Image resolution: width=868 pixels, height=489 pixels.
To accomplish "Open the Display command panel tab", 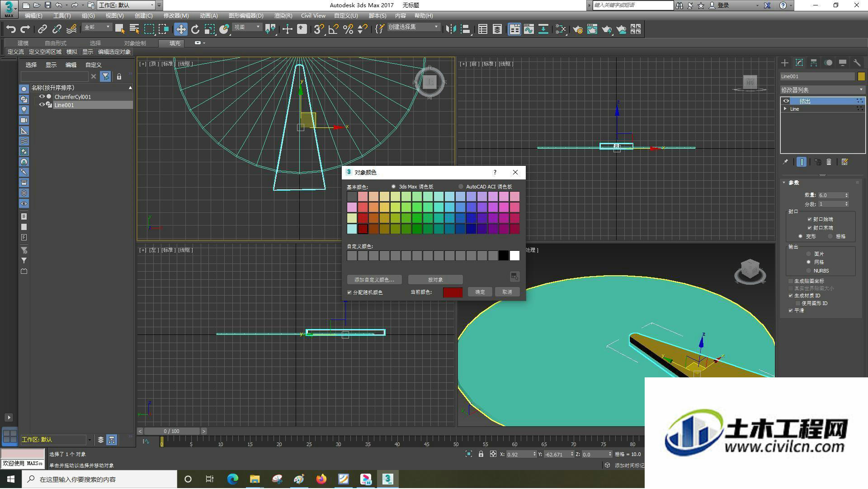I will (843, 63).
